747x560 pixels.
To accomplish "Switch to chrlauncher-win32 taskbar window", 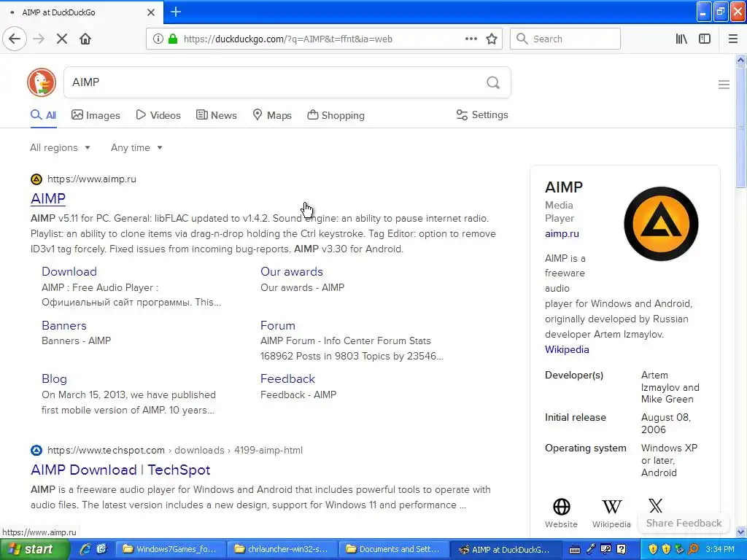I will (x=282, y=549).
